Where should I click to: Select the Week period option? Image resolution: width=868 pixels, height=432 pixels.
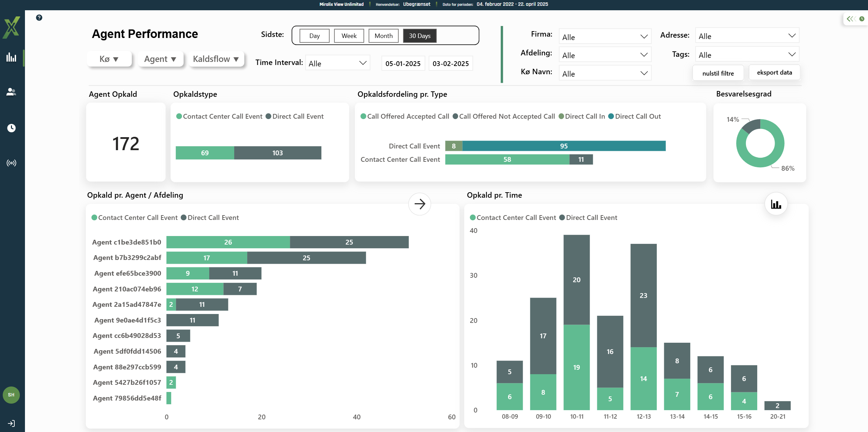[349, 36]
